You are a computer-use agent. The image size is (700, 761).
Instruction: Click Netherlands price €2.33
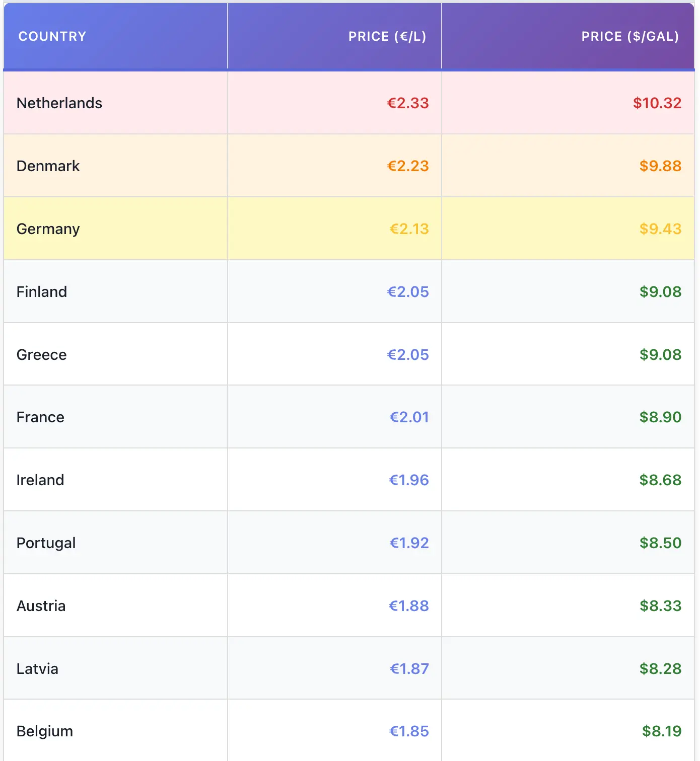point(407,103)
